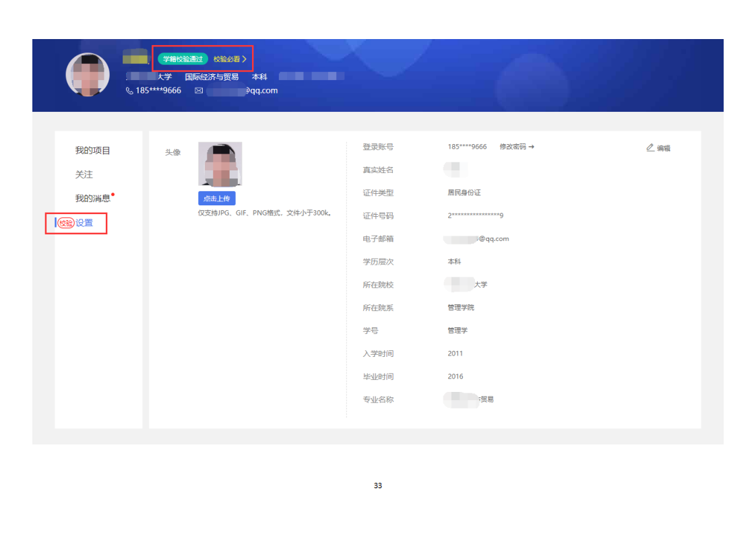The image size is (756, 534).
Task: Click the pencil icon beside 编辑
Action: pos(650,147)
